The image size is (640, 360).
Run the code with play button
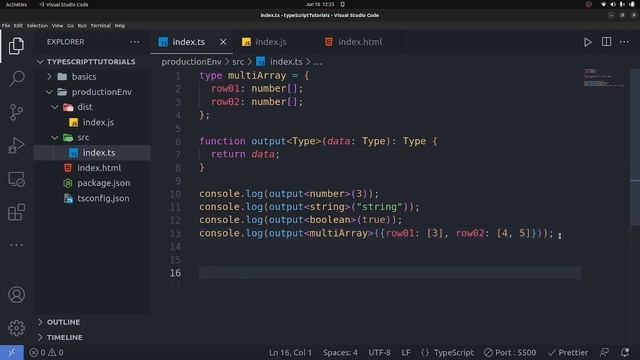tap(587, 42)
